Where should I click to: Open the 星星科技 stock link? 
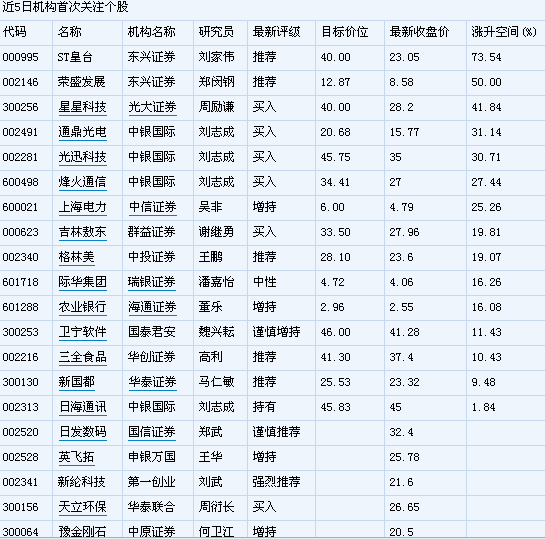[83, 107]
